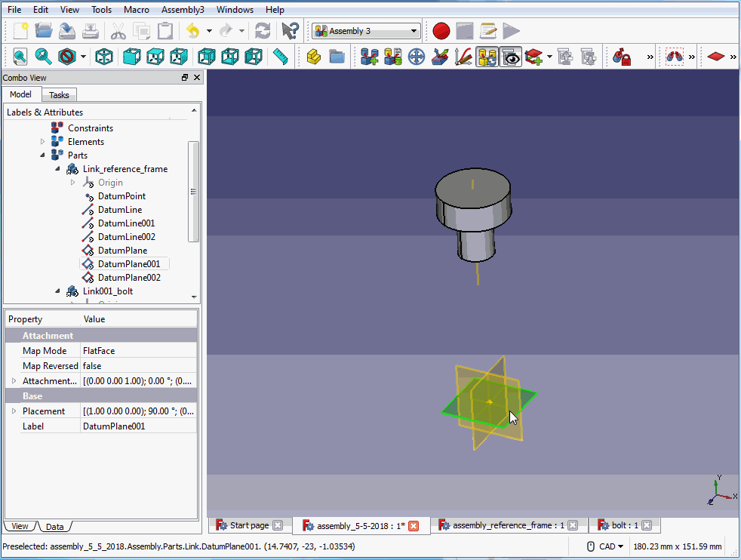Screen dimensions: 741x560
Task: Click the Fit All view icon
Action: coord(20,57)
